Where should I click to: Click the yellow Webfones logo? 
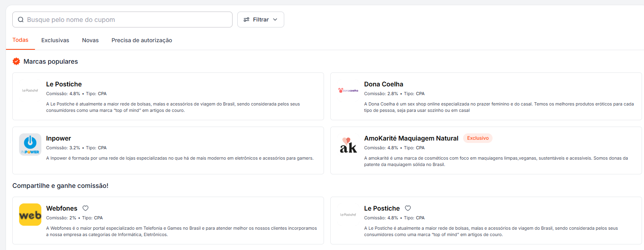click(30, 215)
